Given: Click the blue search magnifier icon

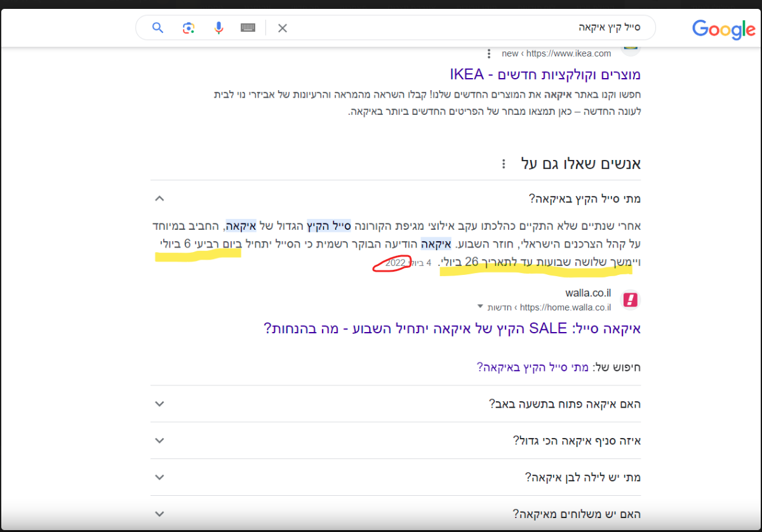Looking at the screenshot, I should (x=158, y=27).
